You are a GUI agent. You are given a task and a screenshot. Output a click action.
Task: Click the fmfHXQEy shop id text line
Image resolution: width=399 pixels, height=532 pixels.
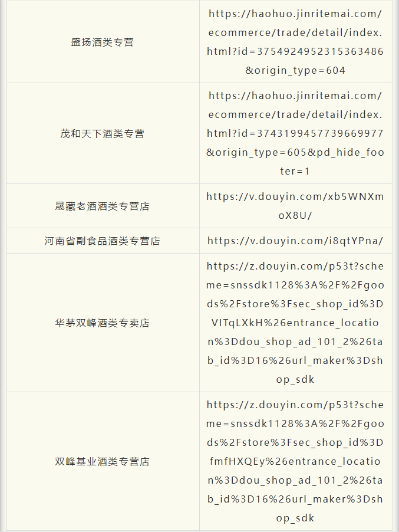295,461
